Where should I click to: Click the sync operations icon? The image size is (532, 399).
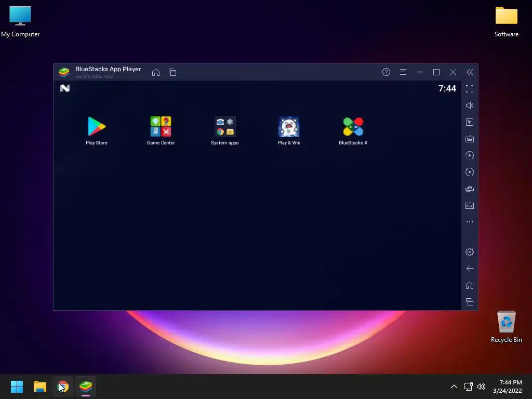pos(470,172)
